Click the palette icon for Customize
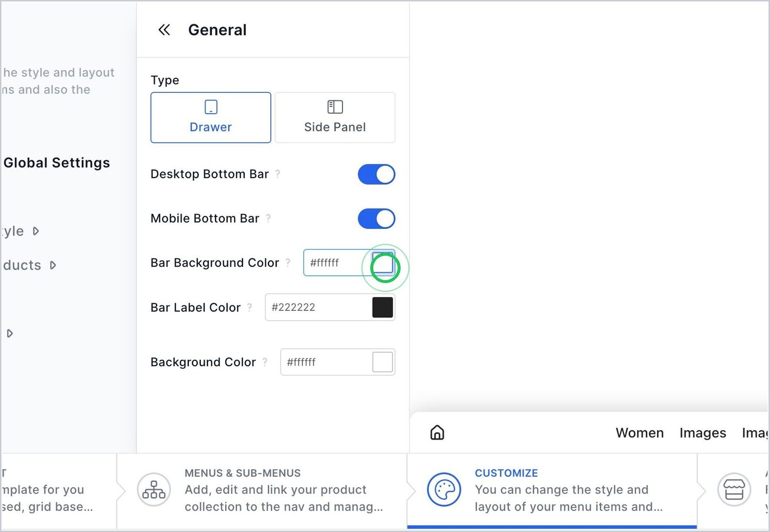This screenshot has height=532, width=770. (444, 490)
